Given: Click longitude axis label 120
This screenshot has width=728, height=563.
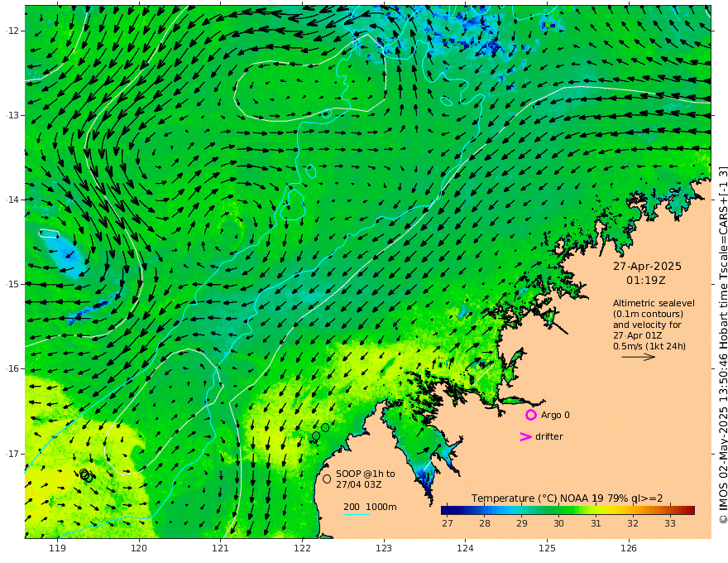Looking at the screenshot, I should [x=139, y=548].
